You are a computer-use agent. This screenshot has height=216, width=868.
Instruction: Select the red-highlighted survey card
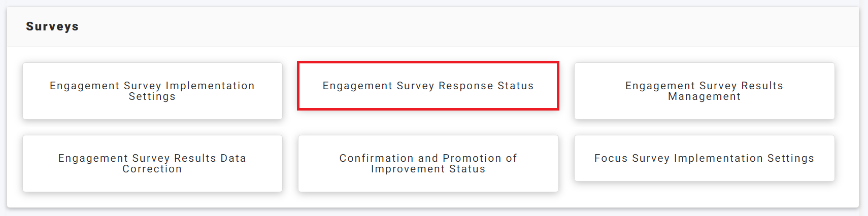pyautogui.click(x=428, y=86)
